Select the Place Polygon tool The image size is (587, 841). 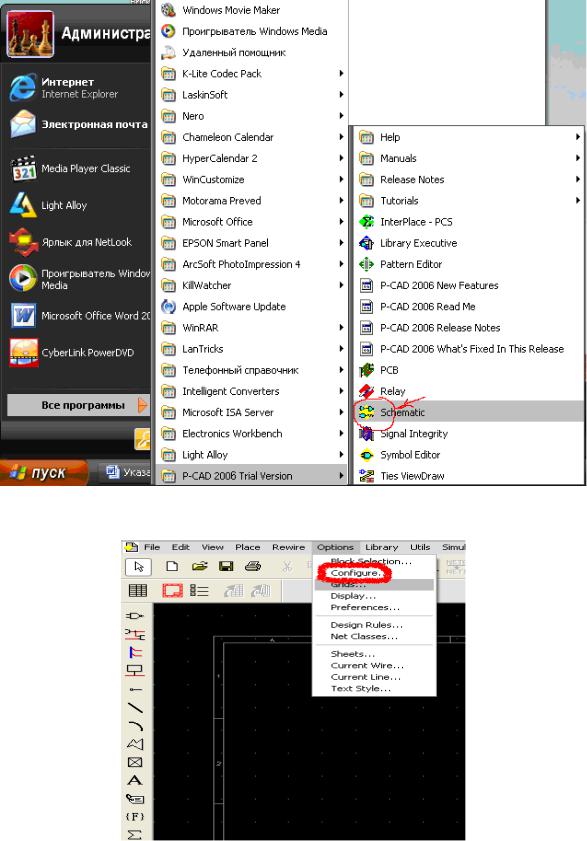coord(135,744)
